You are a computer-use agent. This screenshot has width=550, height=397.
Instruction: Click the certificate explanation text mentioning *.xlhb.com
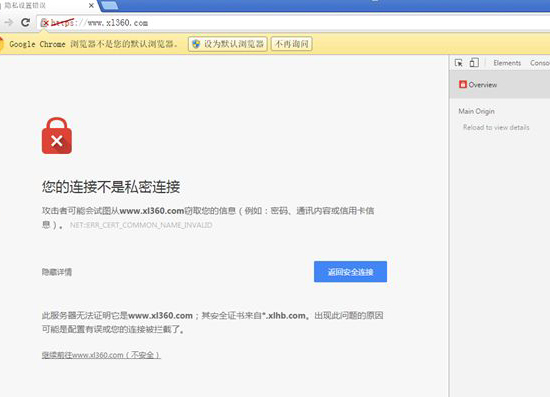click(213, 322)
